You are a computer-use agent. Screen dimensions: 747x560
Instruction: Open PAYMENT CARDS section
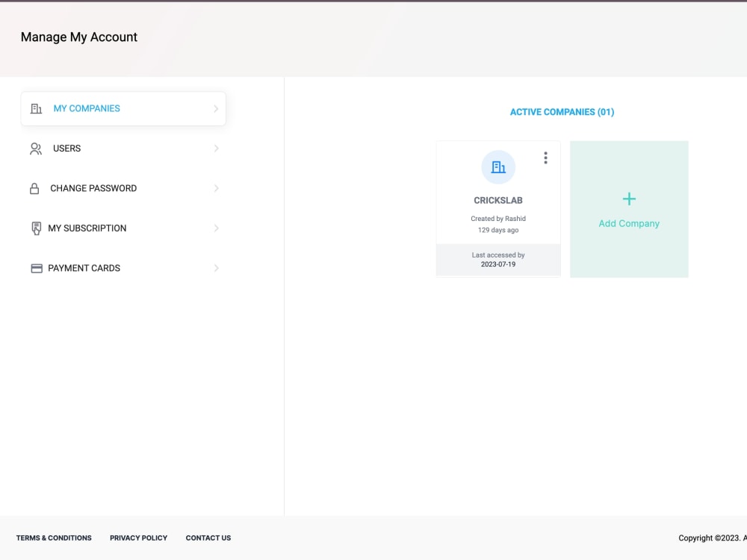pyautogui.click(x=123, y=269)
